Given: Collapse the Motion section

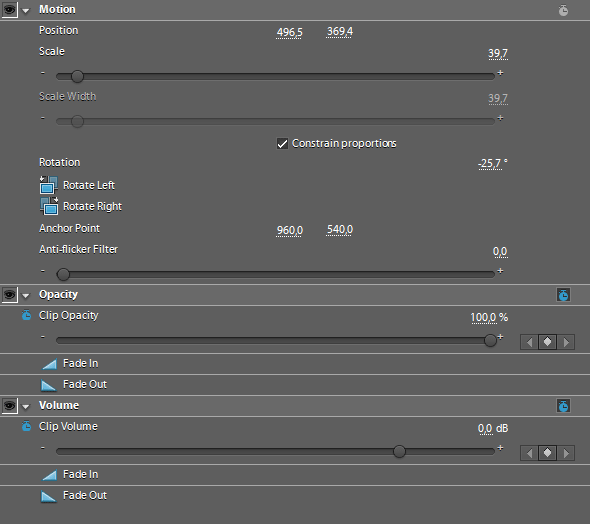Looking at the screenshot, I should click(26, 11).
